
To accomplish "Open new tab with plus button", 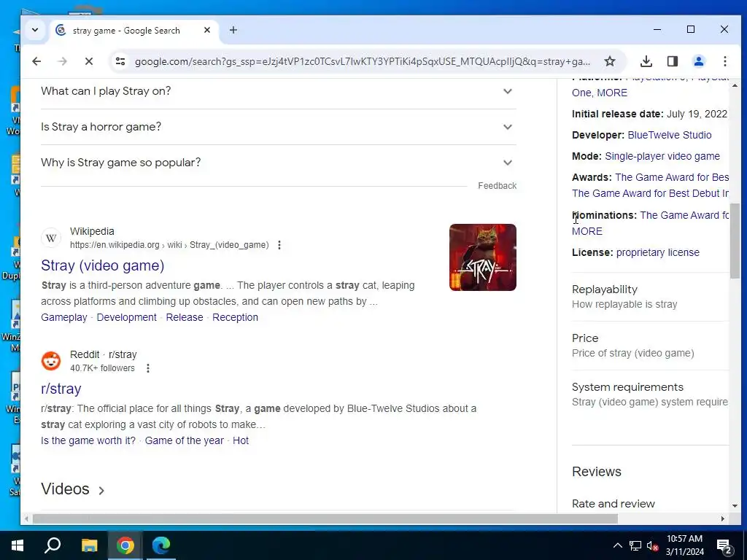I will pos(233,30).
